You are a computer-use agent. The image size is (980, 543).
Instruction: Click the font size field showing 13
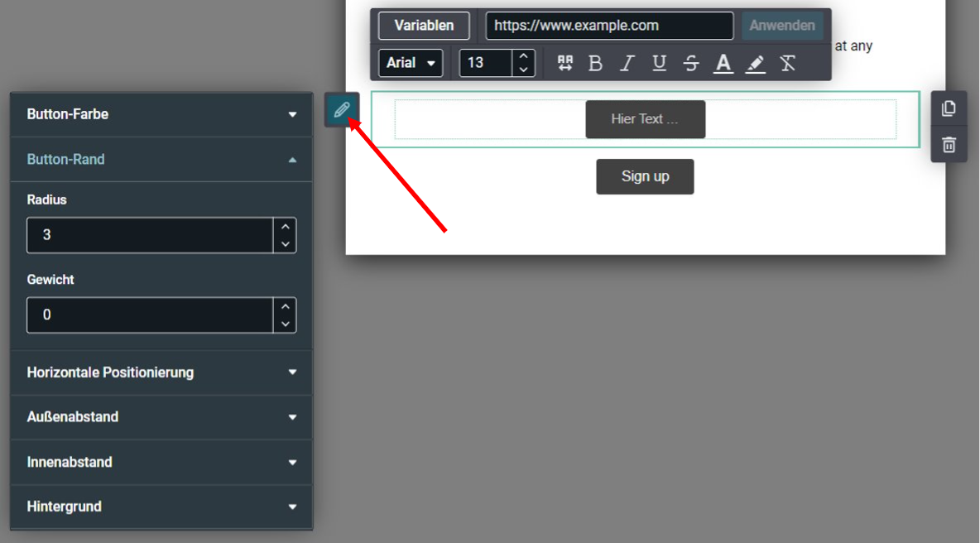click(486, 63)
